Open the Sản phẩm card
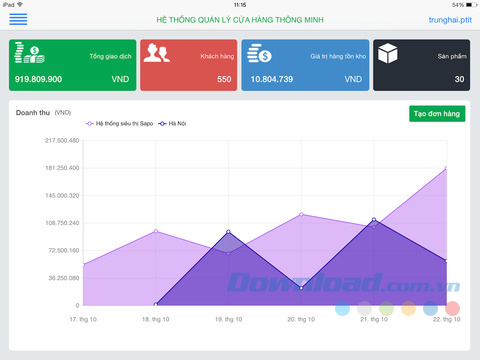This screenshot has width=480, height=360. pyautogui.click(x=422, y=65)
